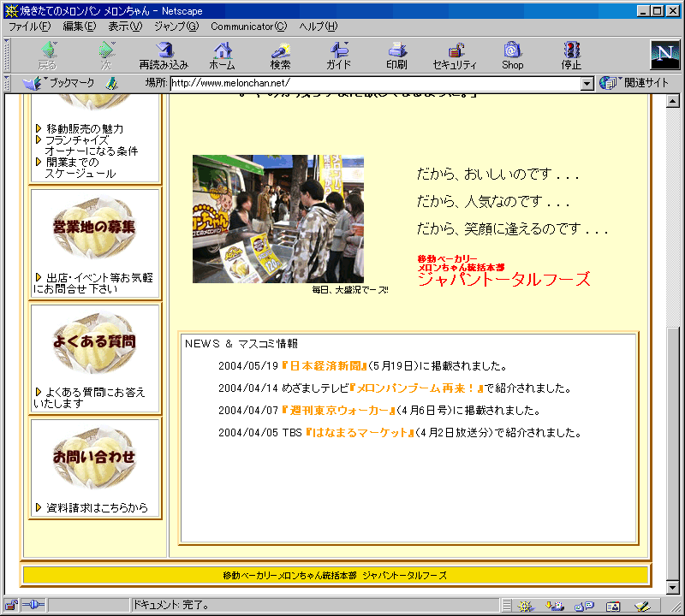Click the vertical scrollbar up arrow
Screen dimensions: 685x616
673,102
